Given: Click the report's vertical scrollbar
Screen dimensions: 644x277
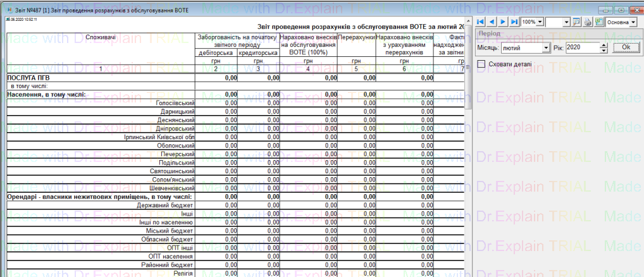Looking at the screenshot, I should [468, 158].
